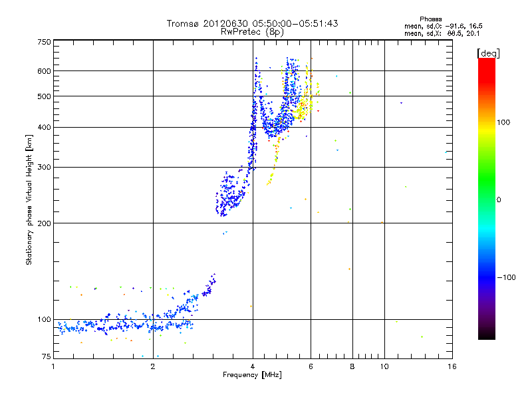
Task: Click the 'mean, sd,O: -91.6, 16.5' statistic
Action: (x=443, y=27)
